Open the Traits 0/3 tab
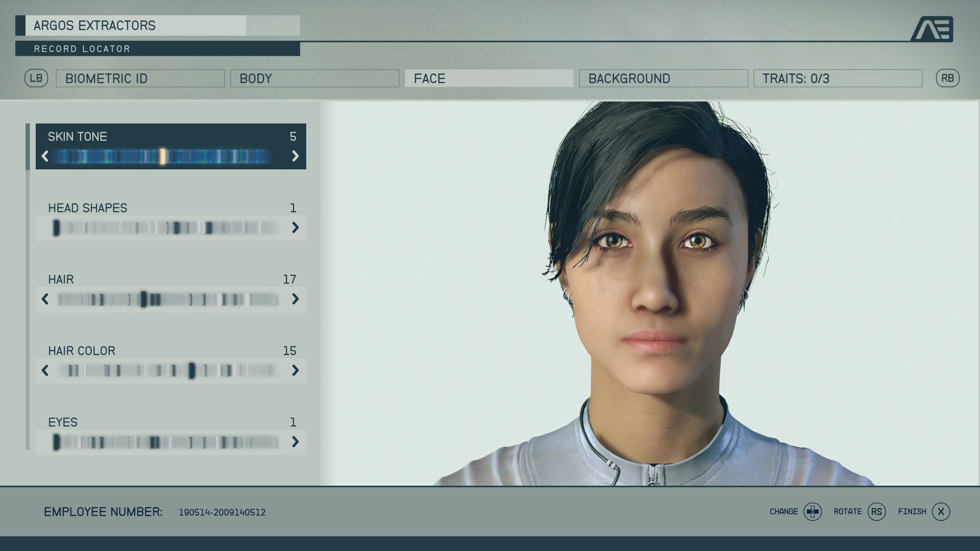 838,79
